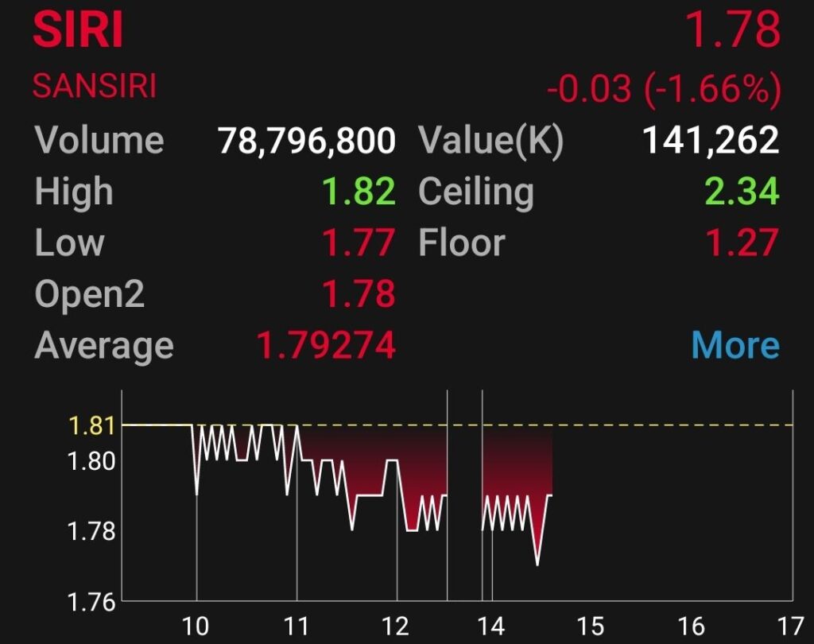Select the Volume figure 78,796,800
Image resolution: width=814 pixels, height=644 pixels.
point(307,141)
